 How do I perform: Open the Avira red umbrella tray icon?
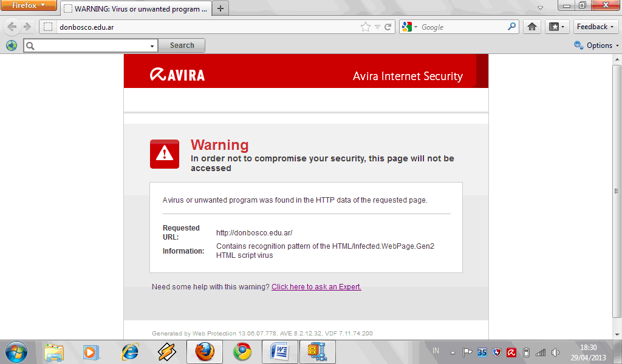[511, 352]
